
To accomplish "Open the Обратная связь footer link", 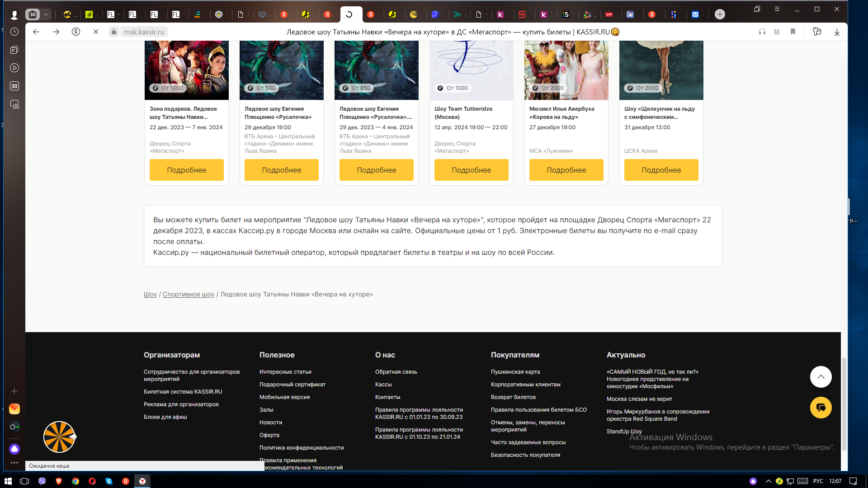I will tap(396, 372).
